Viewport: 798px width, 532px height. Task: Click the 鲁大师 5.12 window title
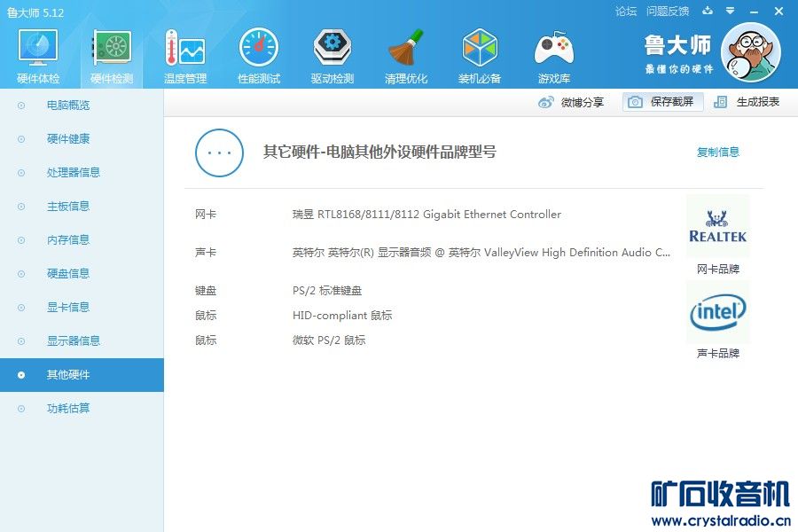(x=35, y=12)
